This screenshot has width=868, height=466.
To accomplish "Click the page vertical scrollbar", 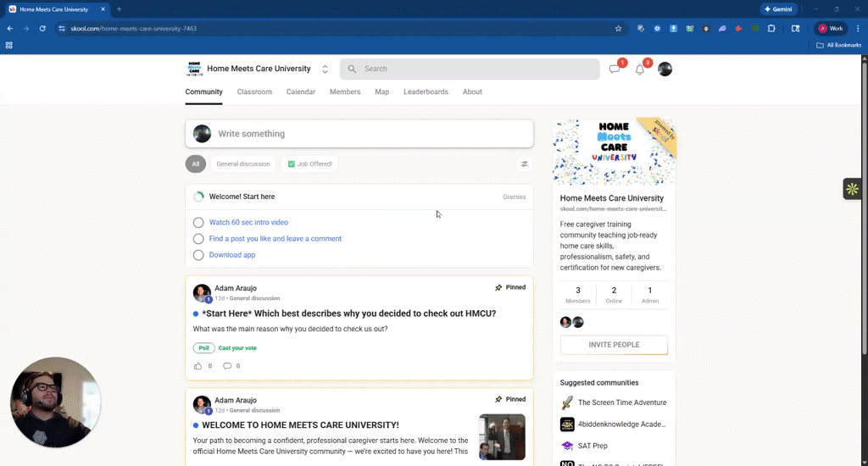I will [864, 208].
